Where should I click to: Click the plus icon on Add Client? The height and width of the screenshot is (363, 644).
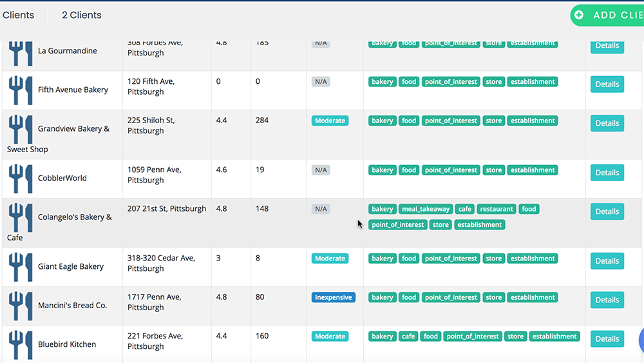[579, 15]
